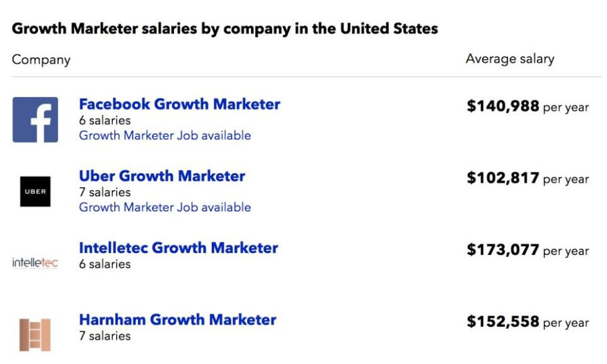Open the Uber Growth Marketer link
Screen dimensions: 607x364
pos(162,176)
